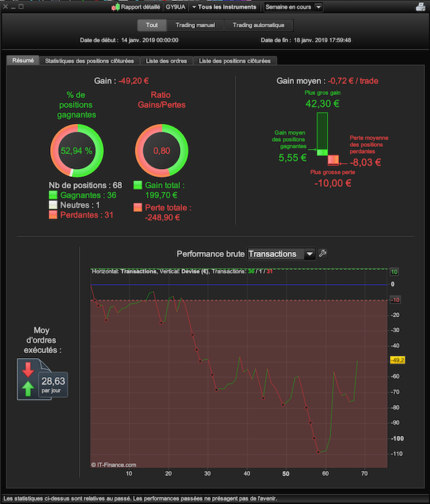Viewport: 430px width, 504px height.
Task: Open the Statistiques des positions clôturées tab
Action: coord(90,61)
